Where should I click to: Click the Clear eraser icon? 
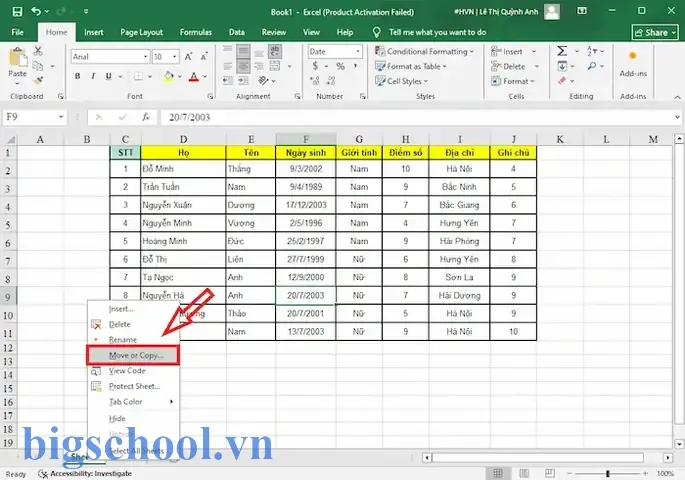pyautogui.click(x=562, y=81)
